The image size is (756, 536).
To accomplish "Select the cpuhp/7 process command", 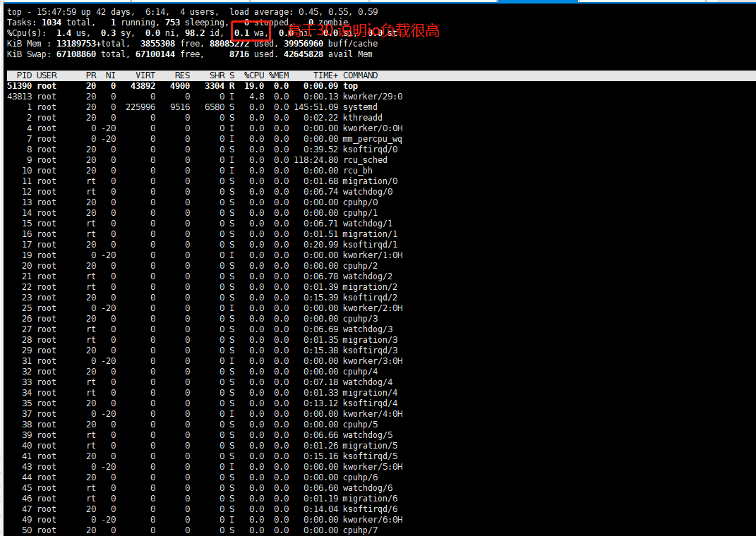I will (360, 531).
